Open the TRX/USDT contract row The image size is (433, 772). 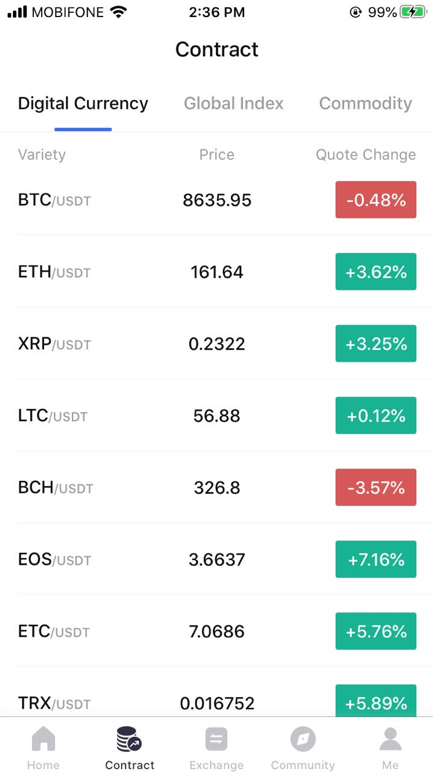click(x=217, y=694)
